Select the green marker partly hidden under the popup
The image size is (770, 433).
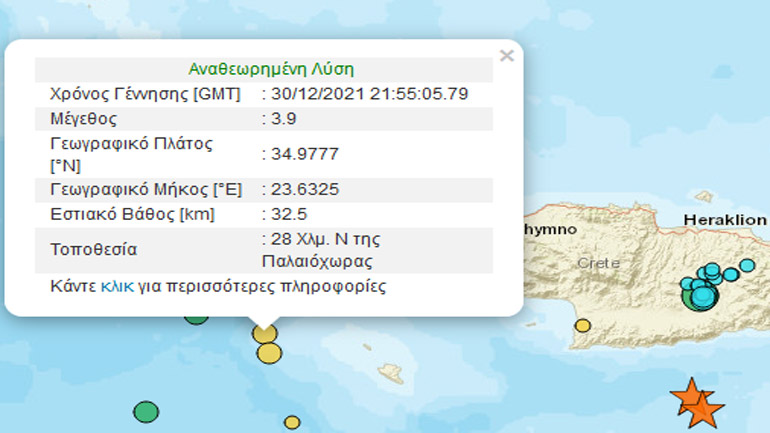coord(196,320)
